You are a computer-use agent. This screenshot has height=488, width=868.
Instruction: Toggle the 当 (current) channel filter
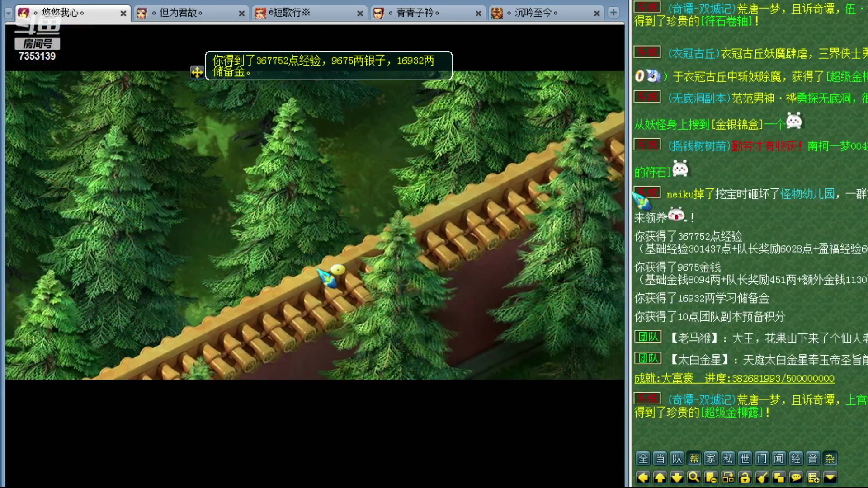[660, 459]
